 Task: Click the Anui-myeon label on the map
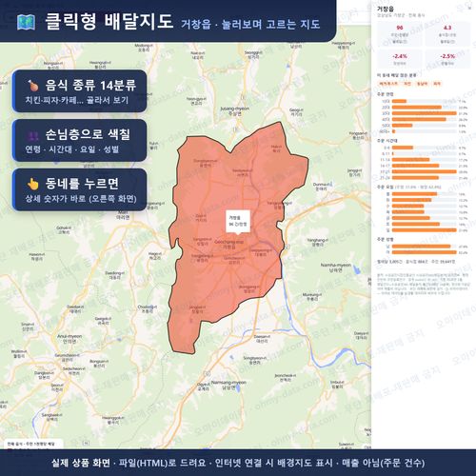point(69,339)
